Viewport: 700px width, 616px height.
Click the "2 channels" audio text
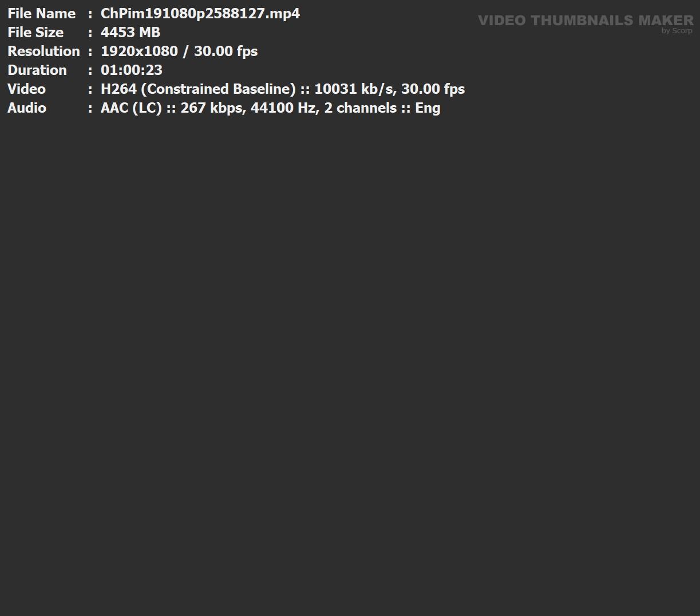360,108
